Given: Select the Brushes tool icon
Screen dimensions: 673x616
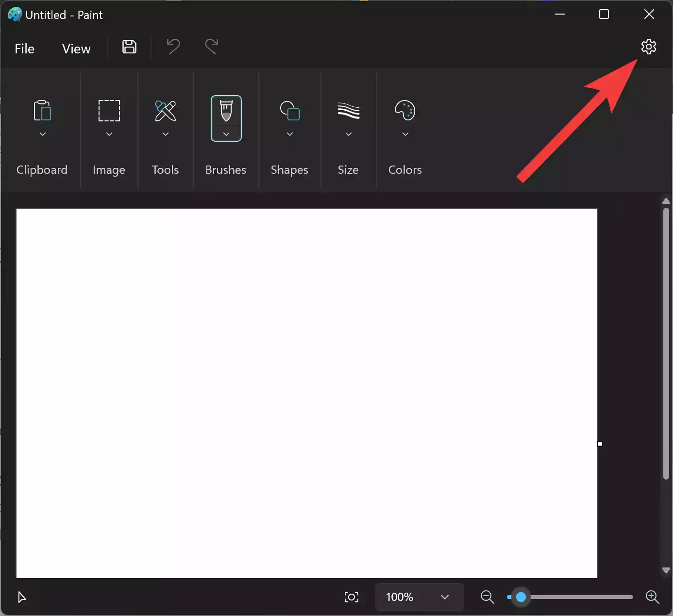Looking at the screenshot, I should coord(226,111).
